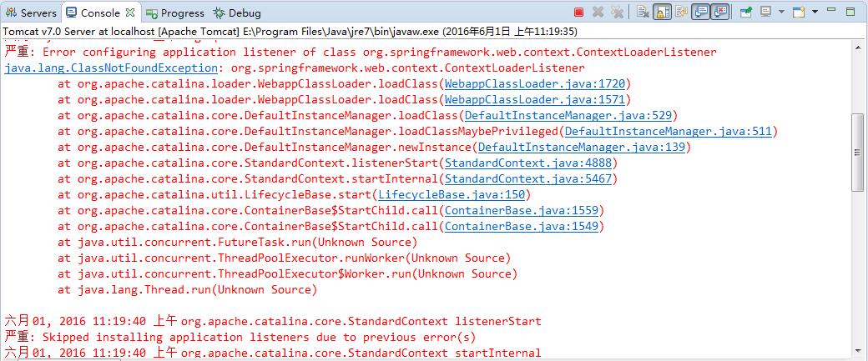Open the WebappClassLoader.java:1571 link
This screenshot has height=361, width=868.
(535, 100)
